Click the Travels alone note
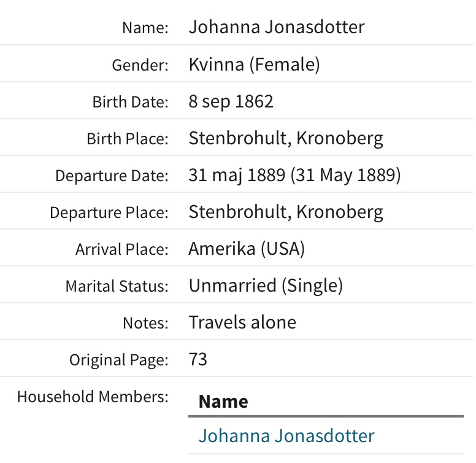Image resolution: width=476 pixels, height=463 pixels. click(242, 322)
